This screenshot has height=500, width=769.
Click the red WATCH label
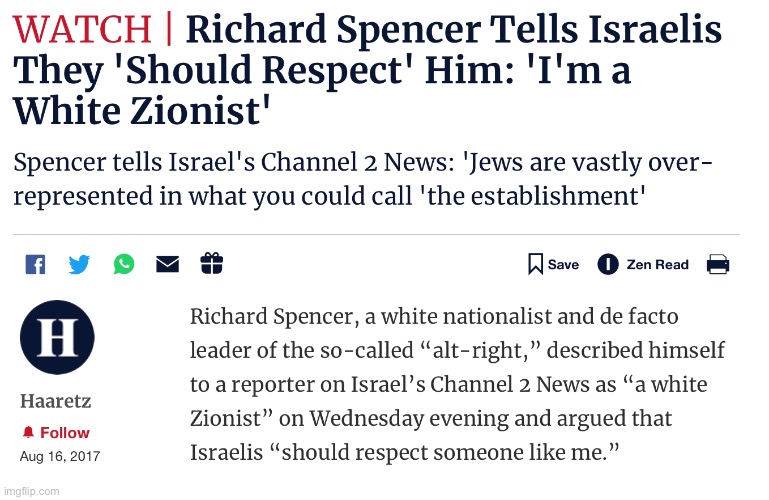point(82,29)
